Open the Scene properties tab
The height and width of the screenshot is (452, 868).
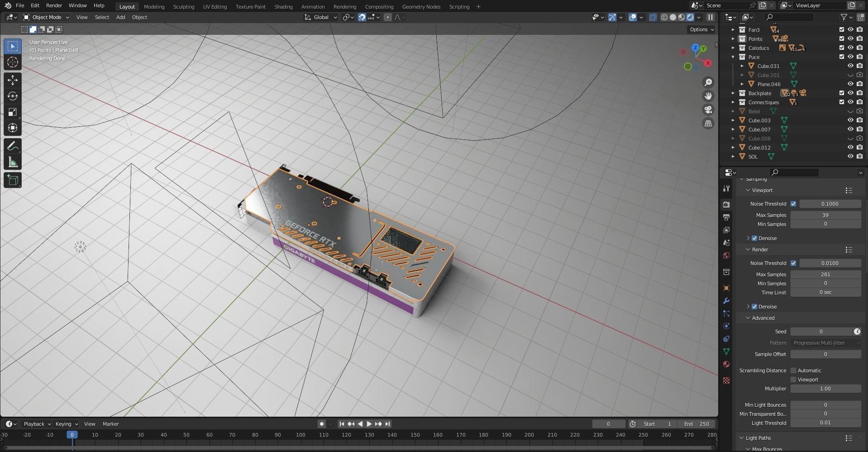click(x=726, y=242)
